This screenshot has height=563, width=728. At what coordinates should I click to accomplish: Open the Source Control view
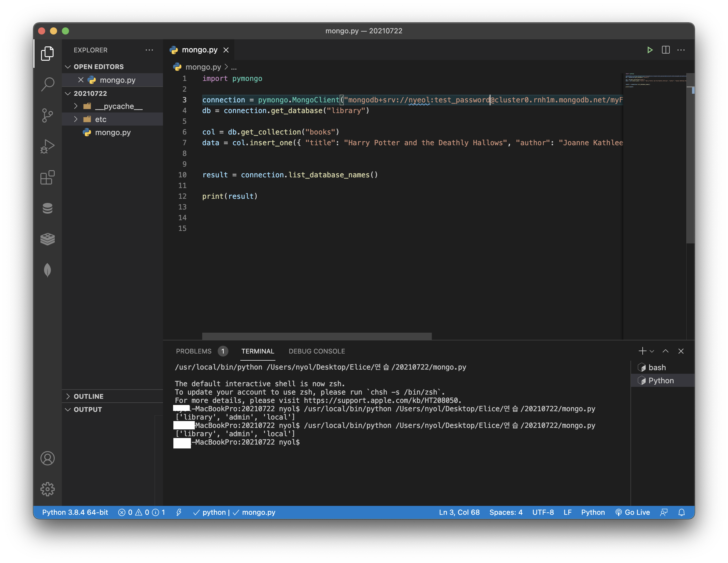tap(47, 115)
